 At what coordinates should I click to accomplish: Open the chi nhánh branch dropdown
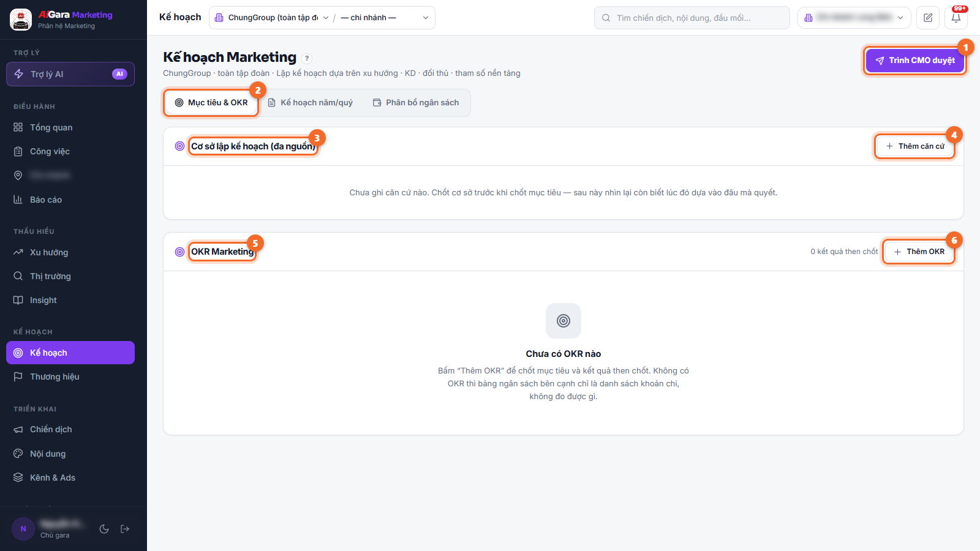coord(385,18)
